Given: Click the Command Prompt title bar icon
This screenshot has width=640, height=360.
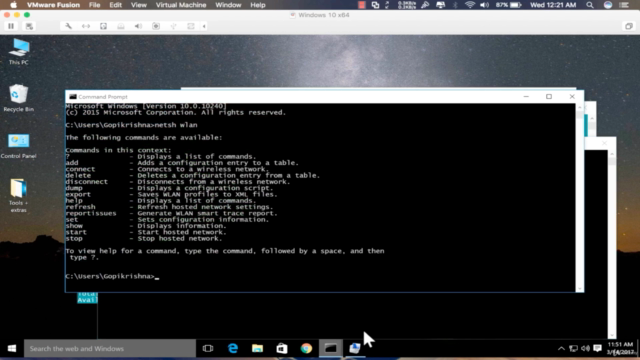Looking at the screenshot, I should [x=73, y=97].
